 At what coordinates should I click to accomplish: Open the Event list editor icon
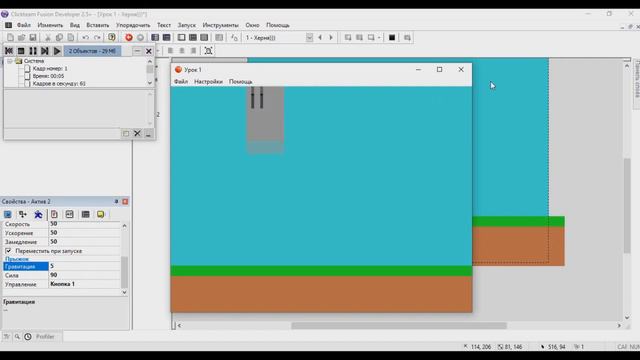pyautogui.click(x=193, y=38)
